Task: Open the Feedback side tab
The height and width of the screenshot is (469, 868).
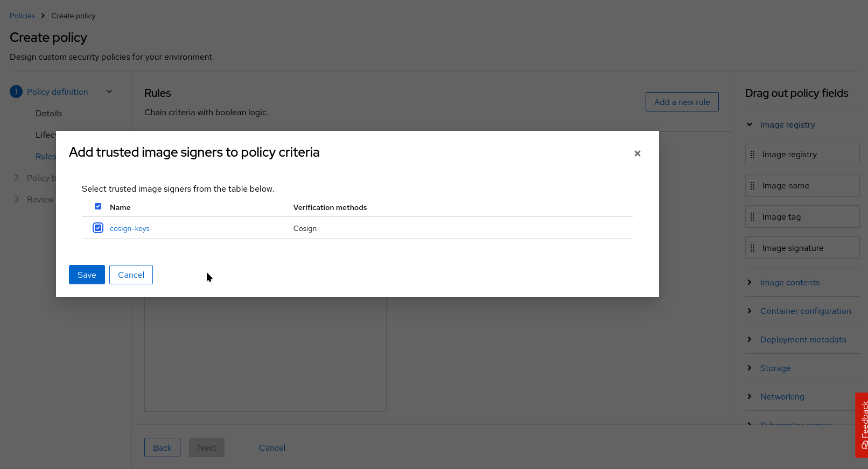Action: 862,425
